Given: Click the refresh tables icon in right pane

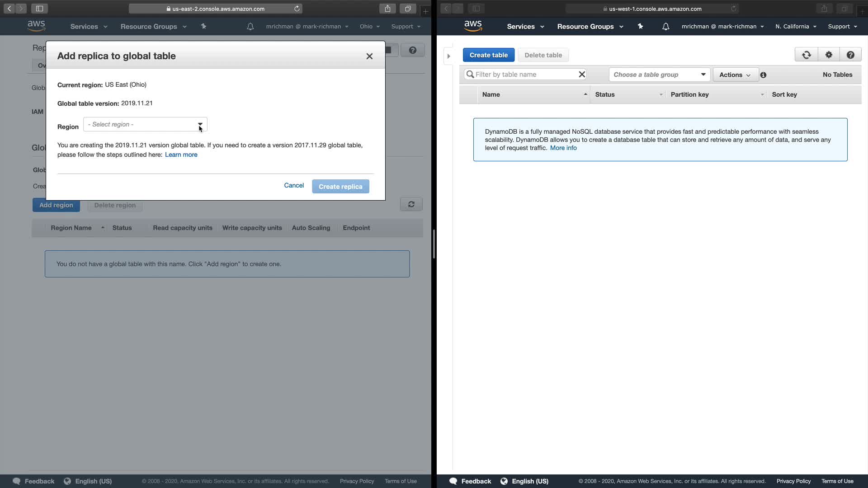Looking at the screenshot, I should (806, 55).
